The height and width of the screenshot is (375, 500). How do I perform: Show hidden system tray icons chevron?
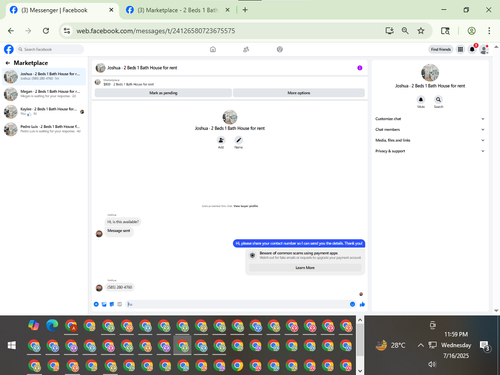point(421,345)
